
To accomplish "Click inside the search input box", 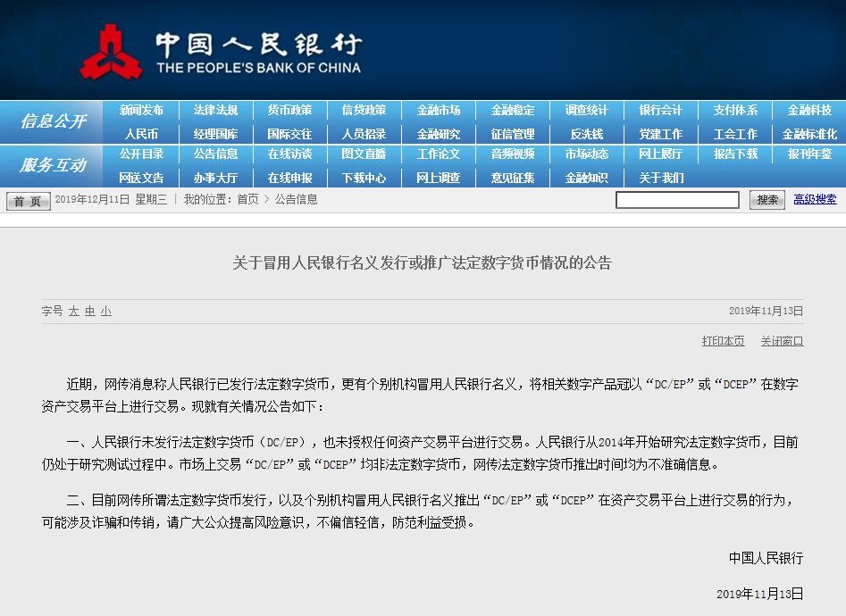I will point(677,199).
